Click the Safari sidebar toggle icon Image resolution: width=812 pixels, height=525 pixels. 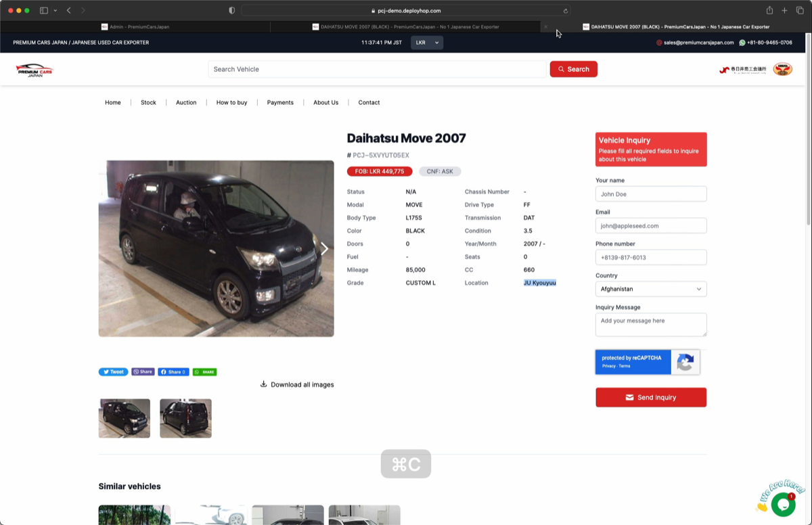(x=44, y=11)
